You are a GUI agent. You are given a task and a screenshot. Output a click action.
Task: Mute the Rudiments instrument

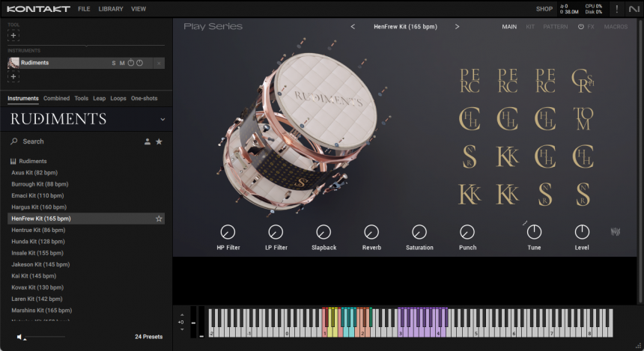click(x=122, y=63)
